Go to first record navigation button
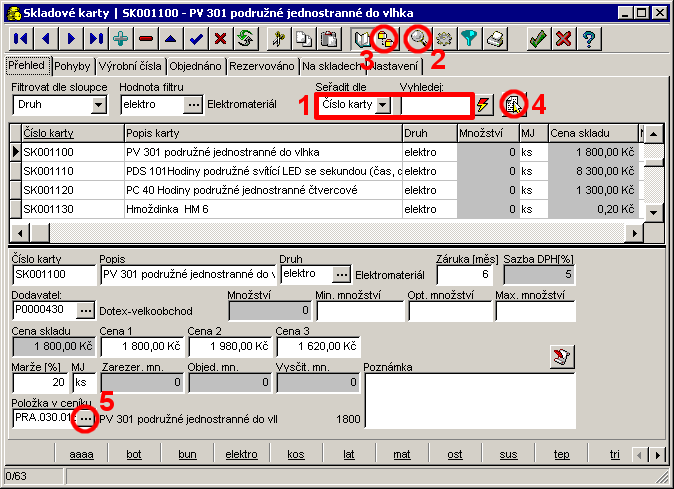 tap(20, 39)
